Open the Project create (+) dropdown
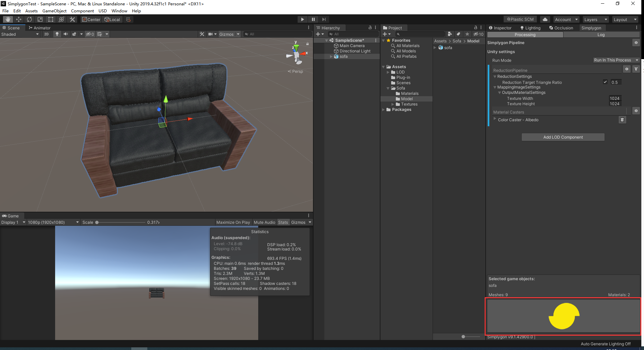The height and width of the screenshot is (350, 644). click(386, 34)
